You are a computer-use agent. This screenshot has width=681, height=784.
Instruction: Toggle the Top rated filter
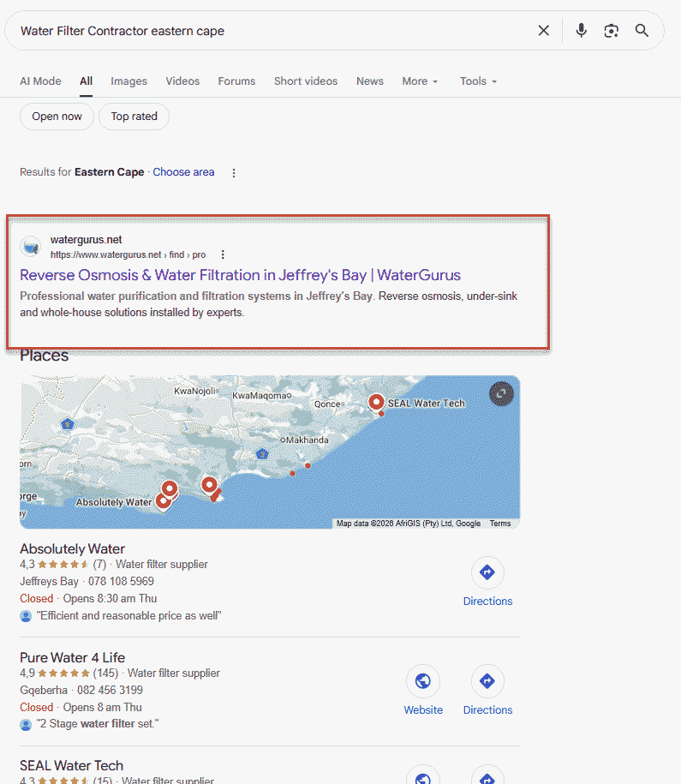pos(134,117)
